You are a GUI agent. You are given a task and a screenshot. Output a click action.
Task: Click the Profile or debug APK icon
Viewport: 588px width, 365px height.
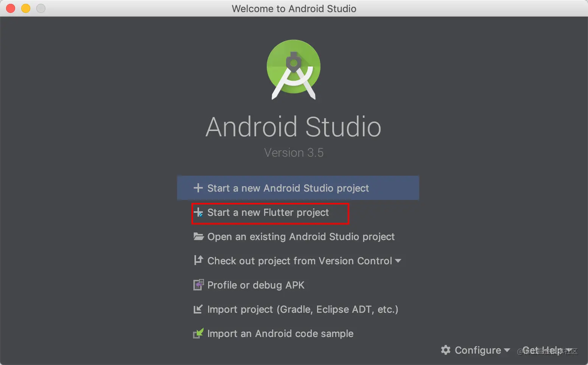point(198,285)
